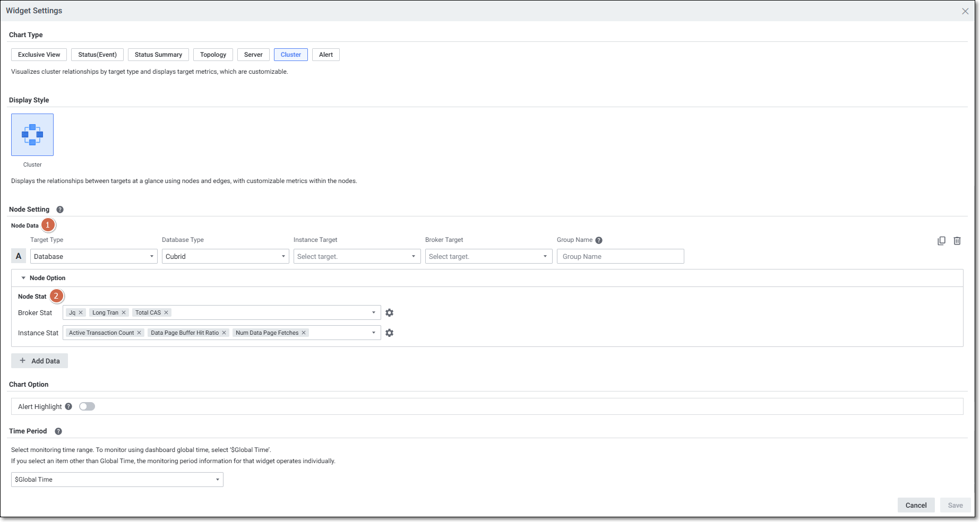Toggle the Alert Highlight switch
980x522 pixels.
click(87, 407)
